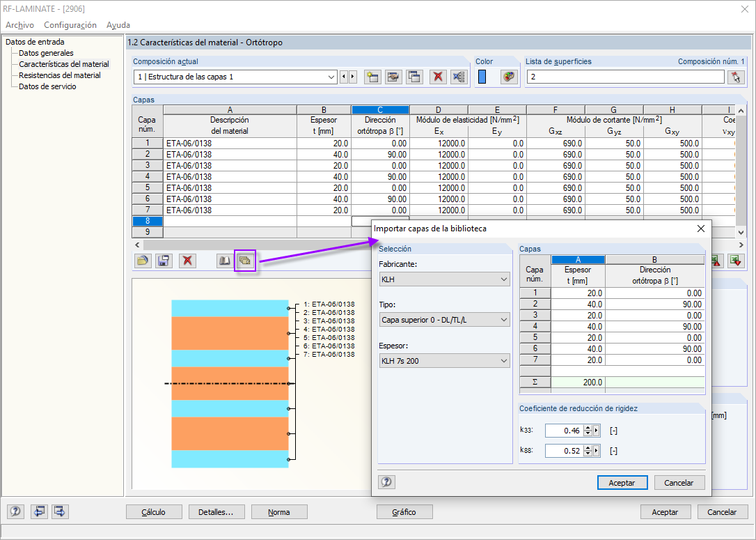
Task: Select previous composition small arrow
Action: [x=343, y=77]
